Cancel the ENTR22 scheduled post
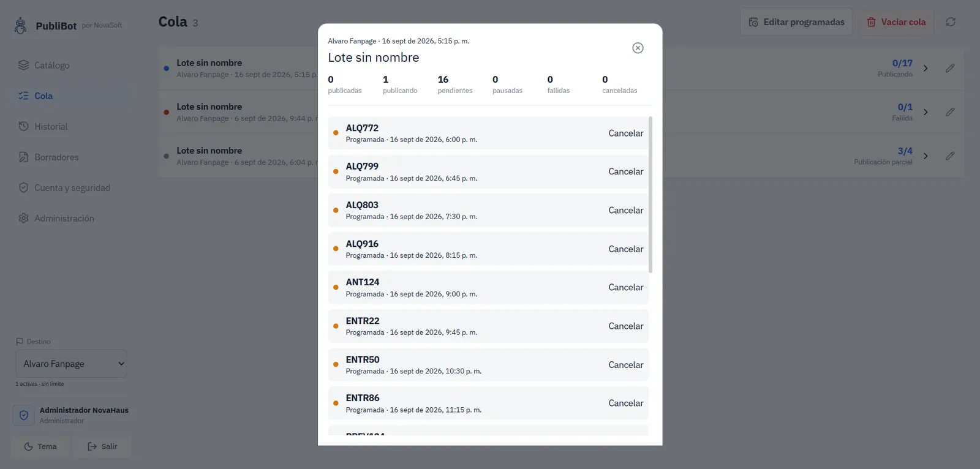Image resolution: width=980 pixels, height=469 pixels. point(625,326)
